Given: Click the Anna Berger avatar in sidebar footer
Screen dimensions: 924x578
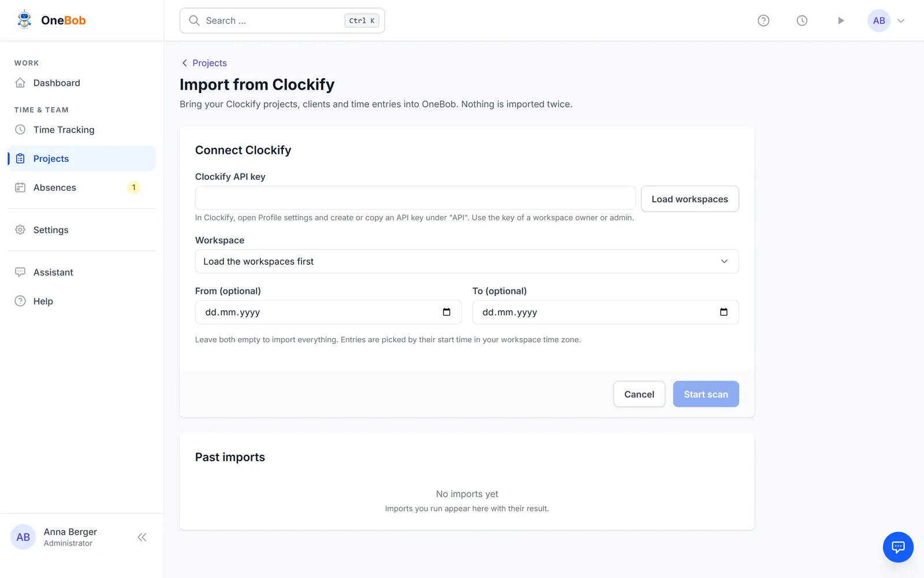Looking at the screenshot, I should click(x=23, y=538).
